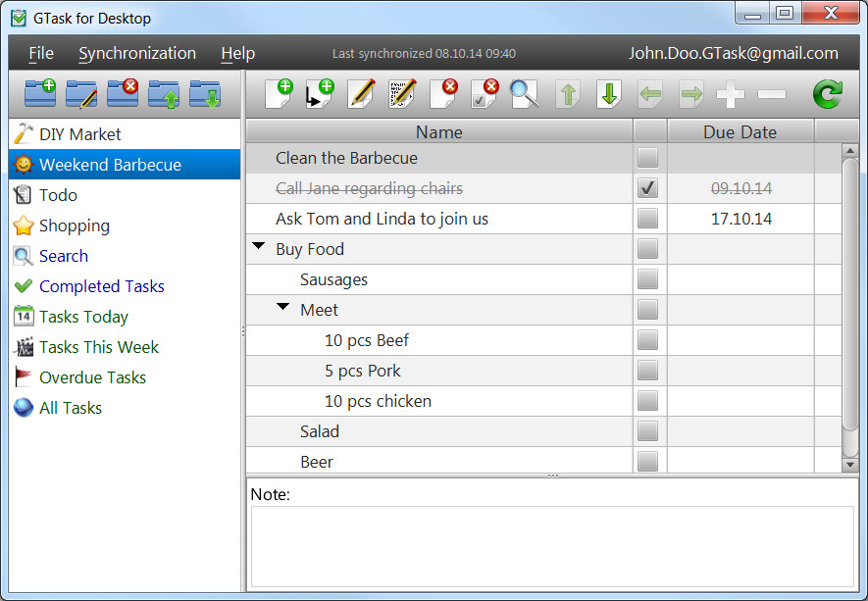This screenshot has width=868, height=601.
Task: Tick the Beer checkbox
Action: tap(647, 462)
